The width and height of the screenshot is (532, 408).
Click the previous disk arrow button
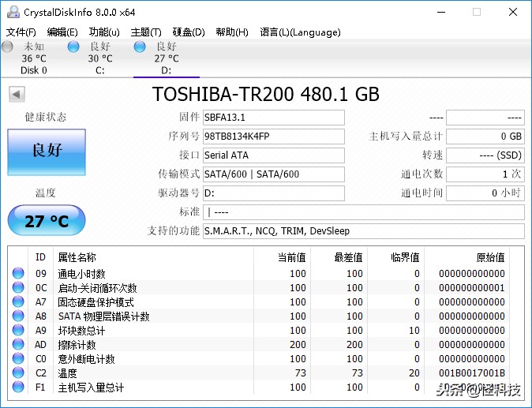[x=17, y=94]
